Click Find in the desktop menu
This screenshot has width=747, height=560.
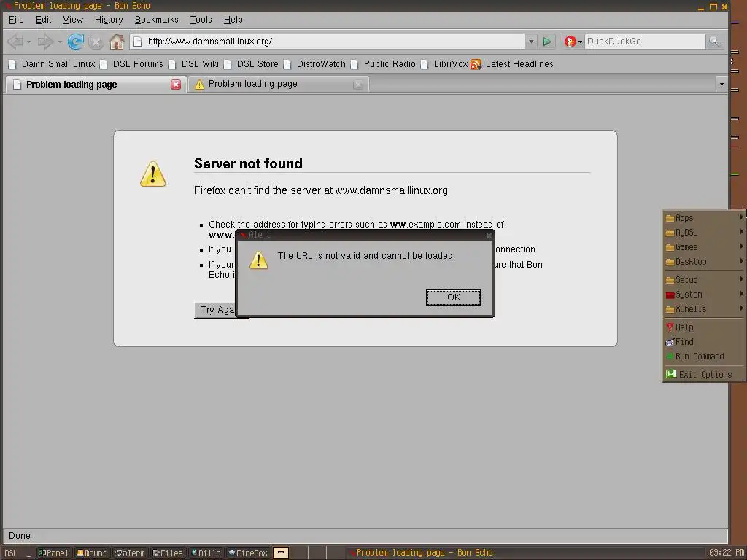pos(704,342)
